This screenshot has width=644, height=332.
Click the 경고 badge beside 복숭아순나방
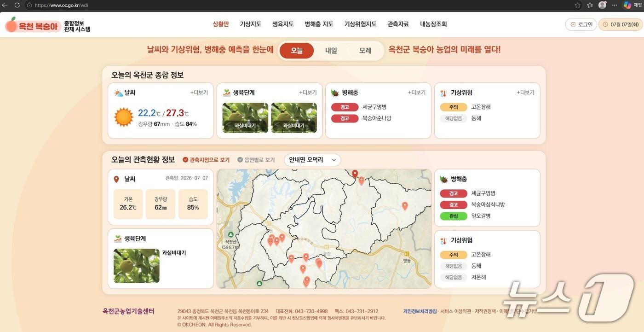(x=345, y=118)
